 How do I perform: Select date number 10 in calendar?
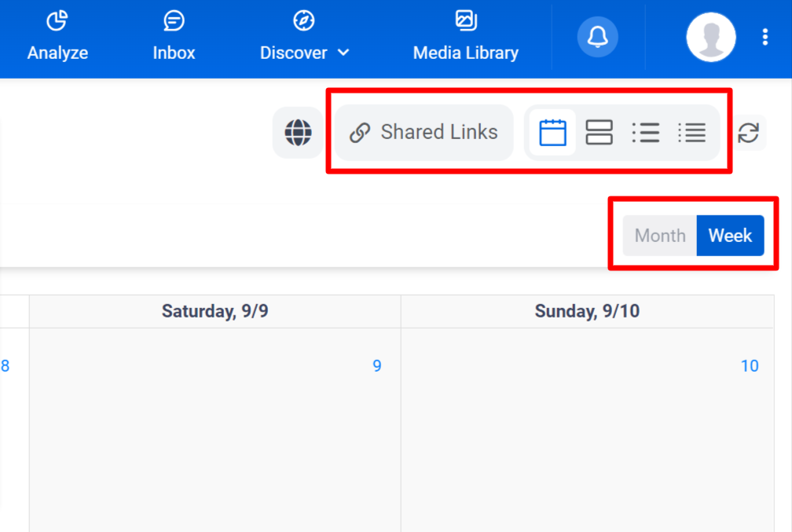coord(750,365)
